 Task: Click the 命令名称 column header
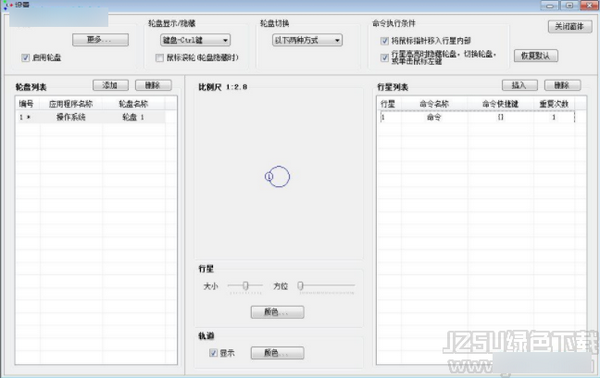coord(434,104)
